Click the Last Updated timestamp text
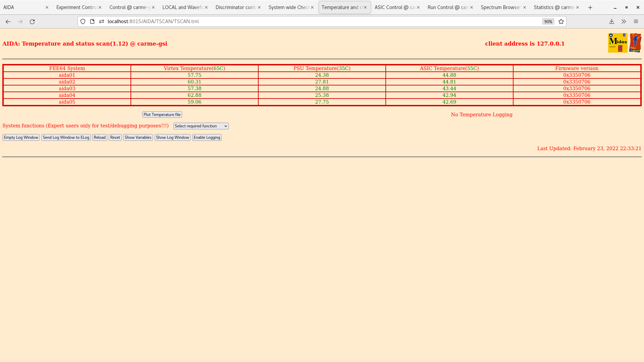Image resolution: width=644 pixels, height=362 pixels. 589,148
